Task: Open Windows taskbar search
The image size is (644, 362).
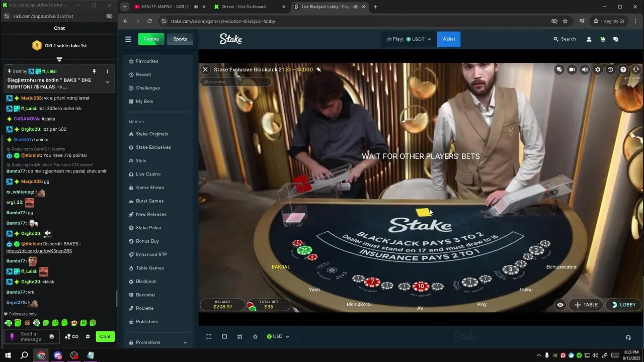Action: [24, 355]
